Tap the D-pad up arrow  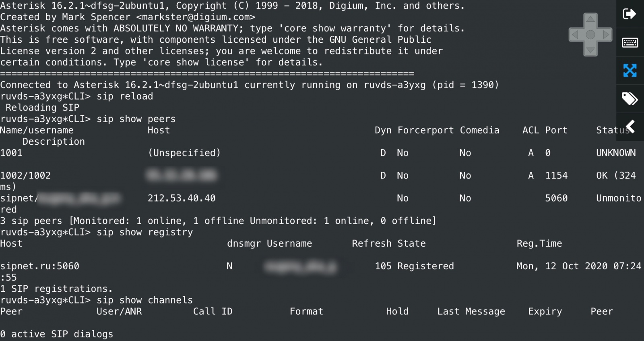(x=590, y=19)
